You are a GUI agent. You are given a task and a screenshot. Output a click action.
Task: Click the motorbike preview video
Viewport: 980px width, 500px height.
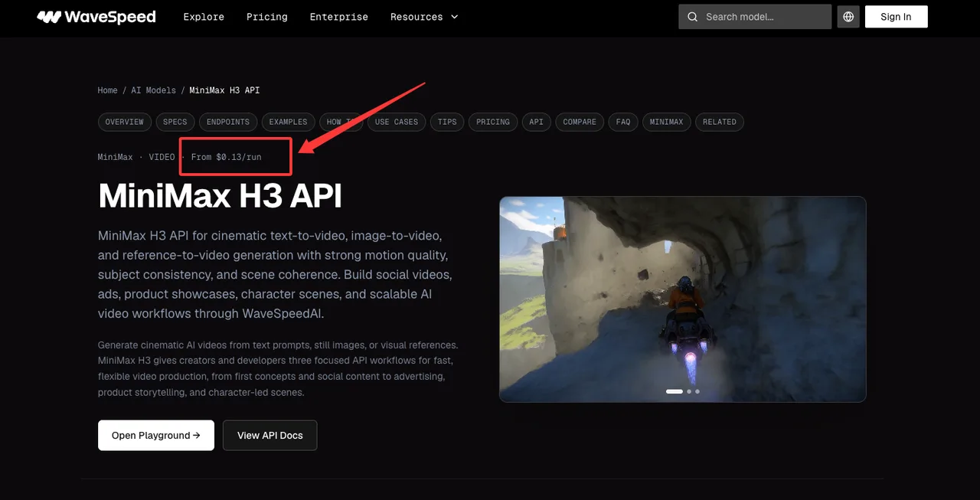pyautogui.click(x=682, y=299)
